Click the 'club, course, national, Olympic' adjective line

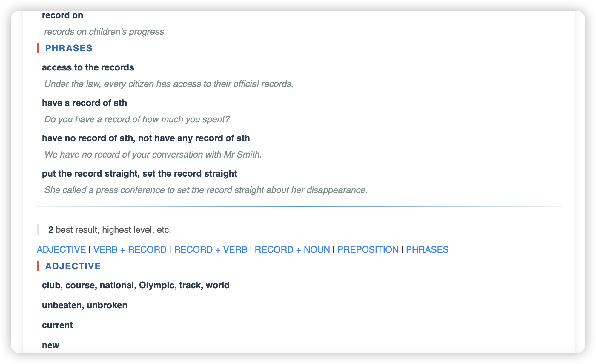[x=136, y=285]
